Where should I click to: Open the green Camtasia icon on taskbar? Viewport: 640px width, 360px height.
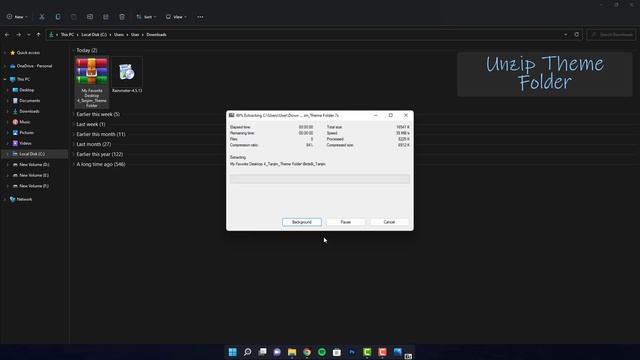(367, 352)
